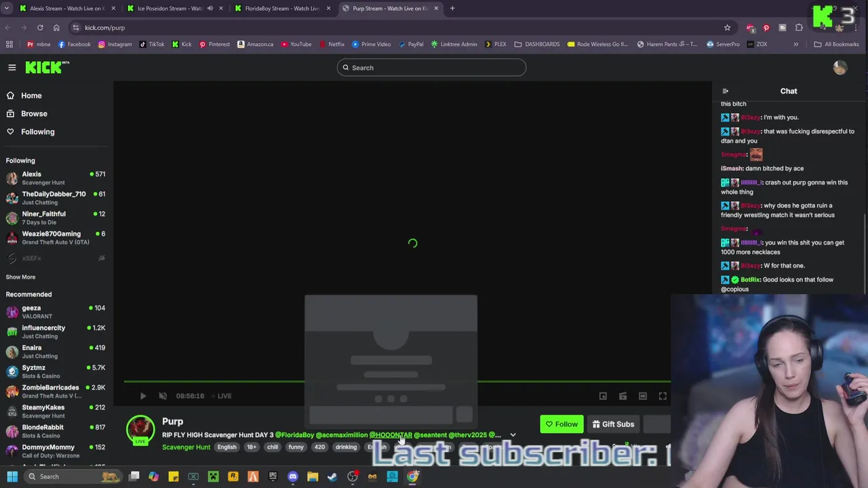The height and width of the screenshot is (488, 868).
Task: Open TikTok bookmark
Action: point(152,44)
